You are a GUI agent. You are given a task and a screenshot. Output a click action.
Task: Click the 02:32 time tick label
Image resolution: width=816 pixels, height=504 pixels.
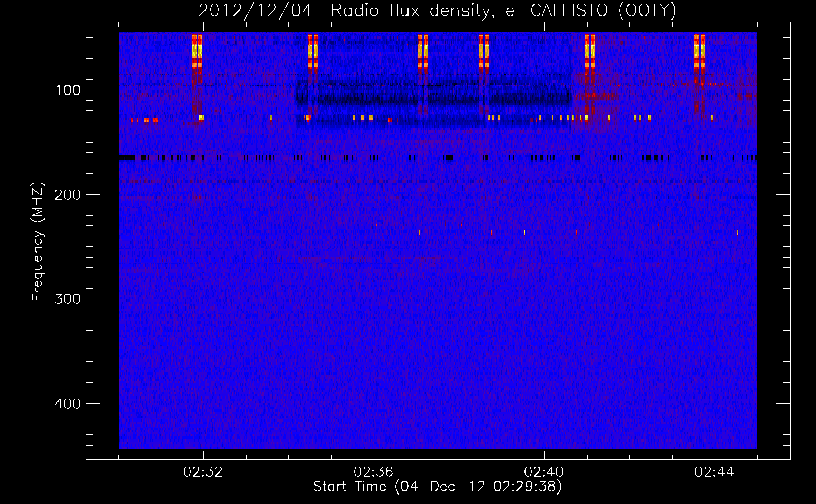(x=203, y=472)
